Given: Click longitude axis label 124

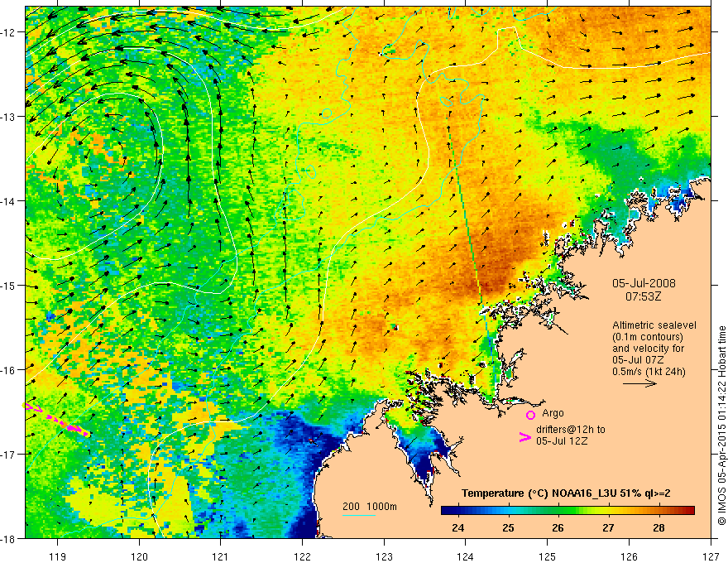Looking at the screenshot, I should 466,556.
